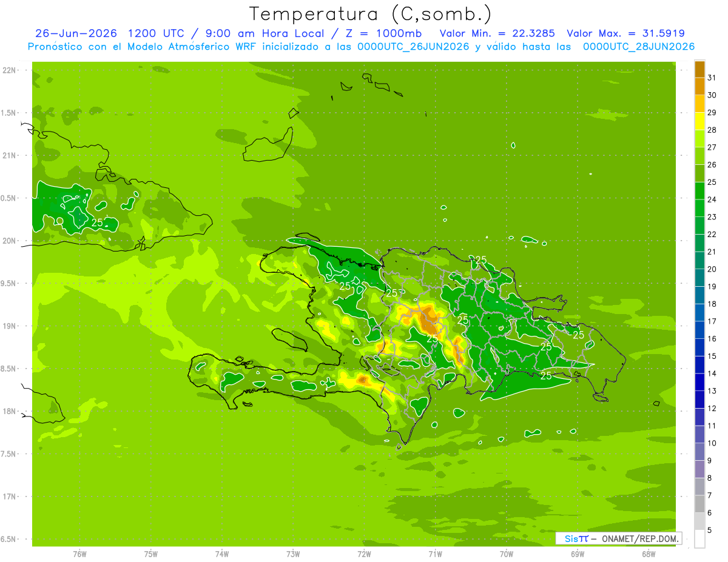Click the '12' label on the color scale
This screenshot has width=728, height=562.
712,409
